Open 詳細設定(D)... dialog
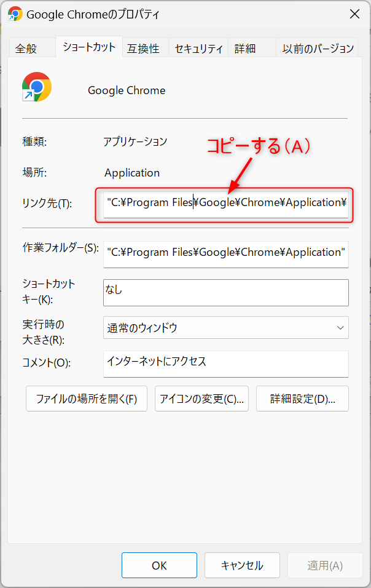Screen dimensions: 371x588 point(302,399)
